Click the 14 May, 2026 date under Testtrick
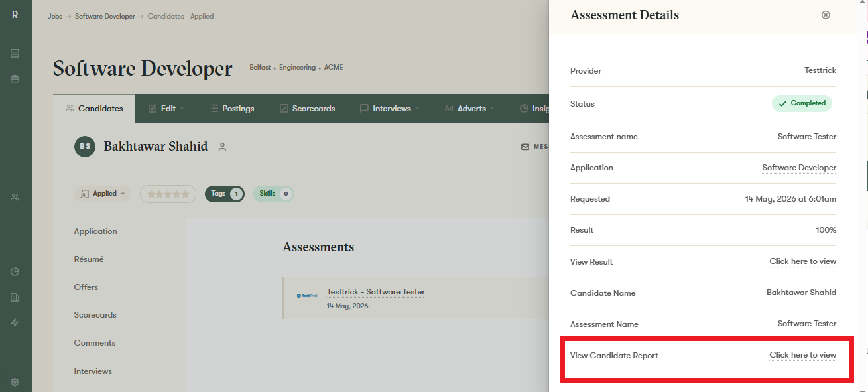 click(347, 306)
